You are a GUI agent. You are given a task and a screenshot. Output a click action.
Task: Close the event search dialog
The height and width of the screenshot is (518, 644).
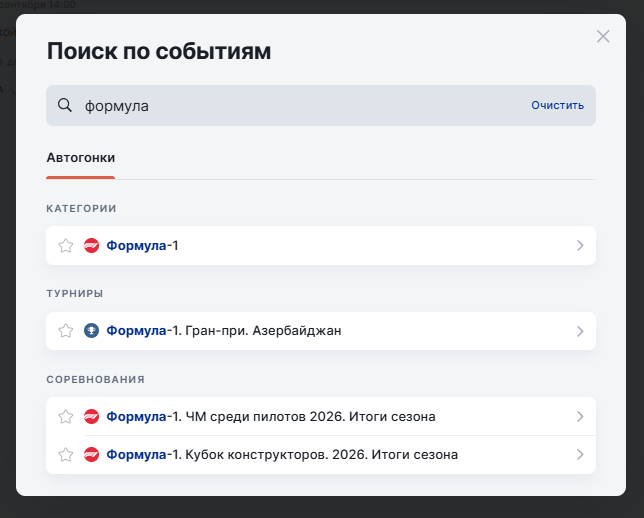603,37
